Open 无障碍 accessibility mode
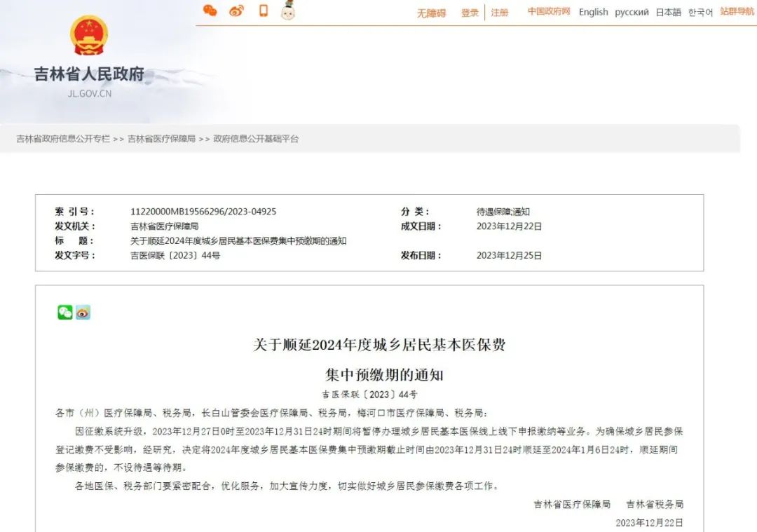 431,13
